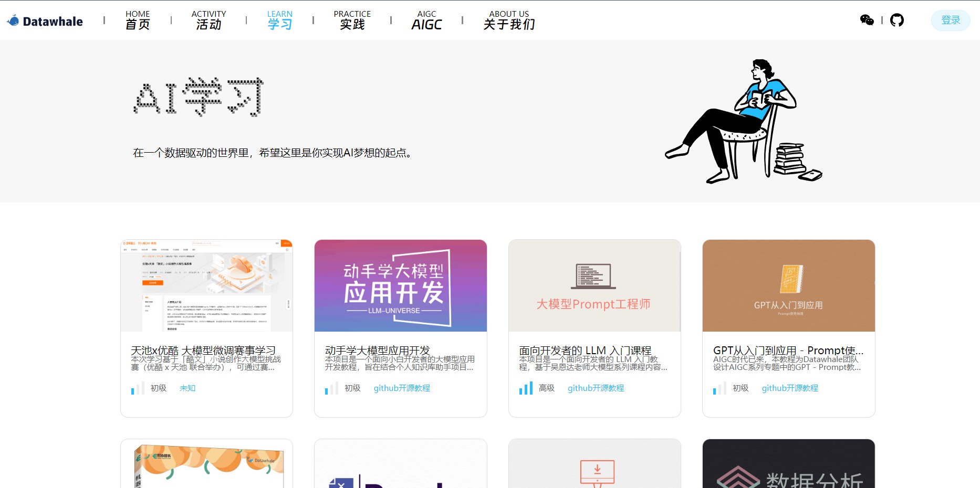
Task: Open the AIGC menu item
Action: click(x=426, y=20)
